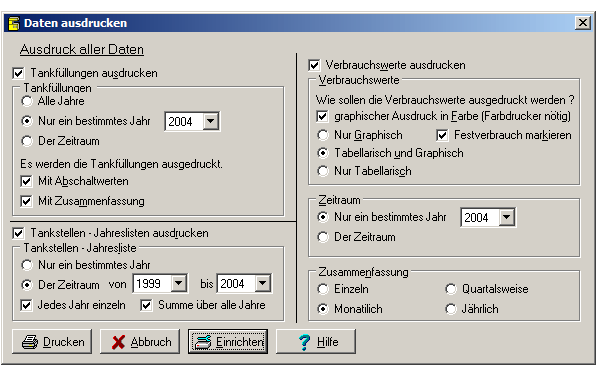
Task: Toggle Jedes Jahr einzeln checkbox
Action: [x=26, y=305]
